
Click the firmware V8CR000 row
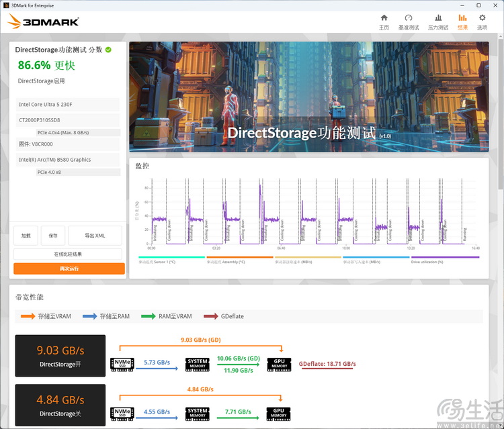(67, 144)
